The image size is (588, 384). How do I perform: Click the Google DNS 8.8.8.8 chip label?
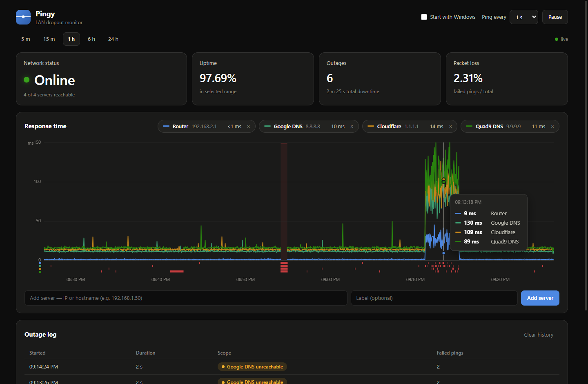[x=297, y=127]
